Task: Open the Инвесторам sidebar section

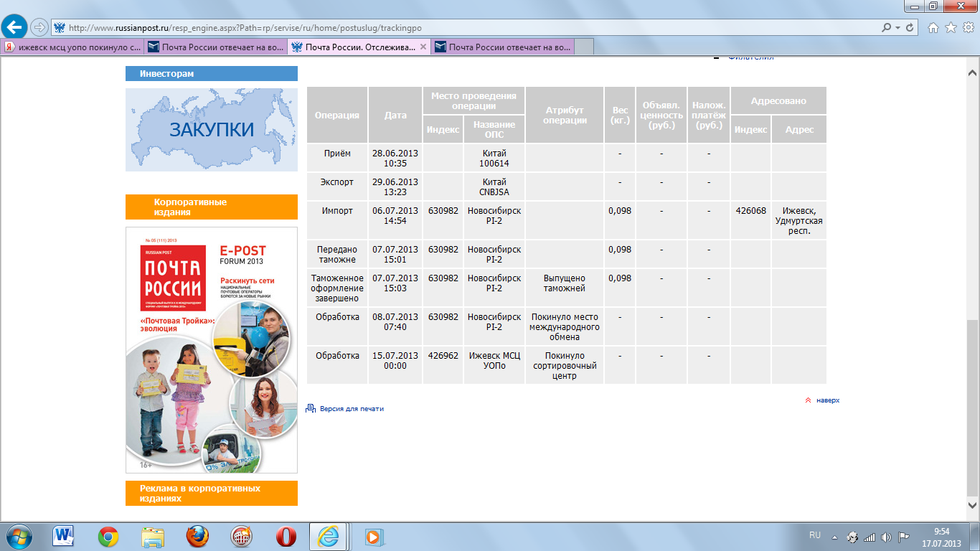Action: 212,74
